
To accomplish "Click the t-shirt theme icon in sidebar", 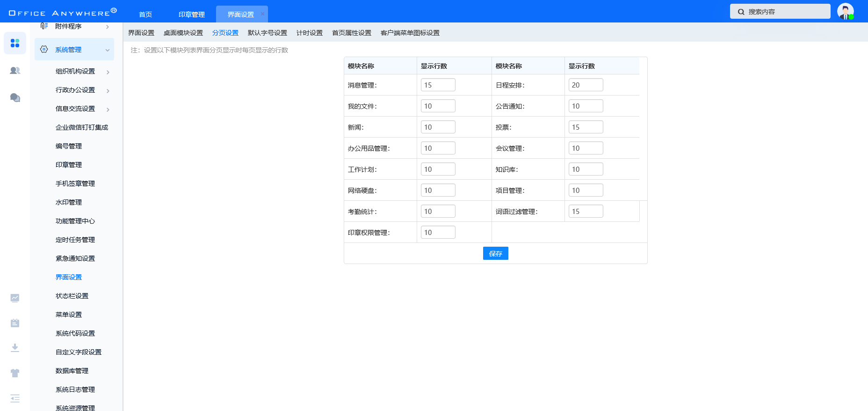I will pos(15,373).
